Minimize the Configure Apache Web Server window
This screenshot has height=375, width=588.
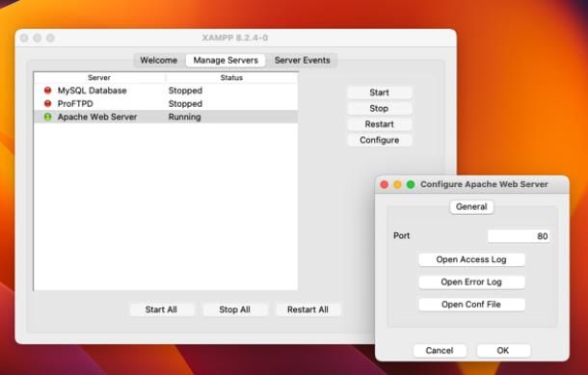coord(397,184)
